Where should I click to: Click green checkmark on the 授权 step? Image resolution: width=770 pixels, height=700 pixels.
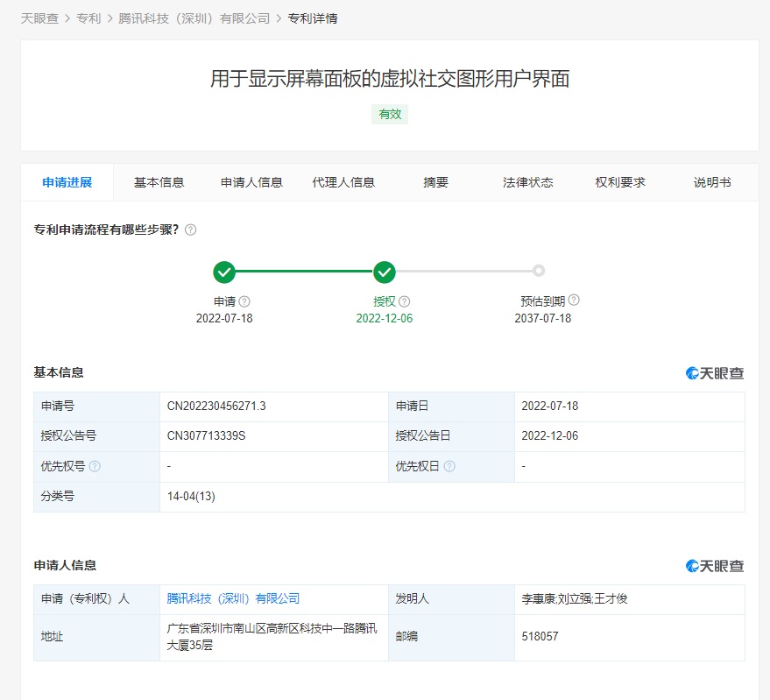point(385,272)
